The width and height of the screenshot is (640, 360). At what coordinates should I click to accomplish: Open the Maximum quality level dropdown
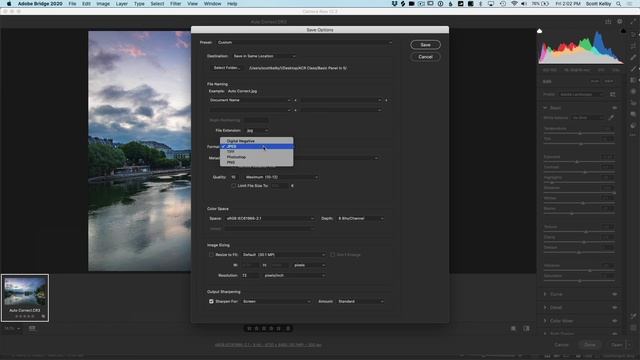point(281,177)
